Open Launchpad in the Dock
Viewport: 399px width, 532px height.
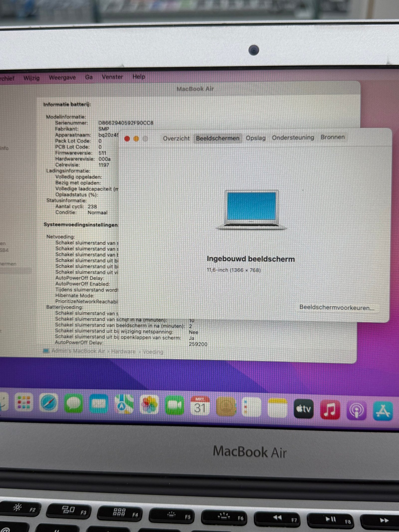(x=24, y=402)
